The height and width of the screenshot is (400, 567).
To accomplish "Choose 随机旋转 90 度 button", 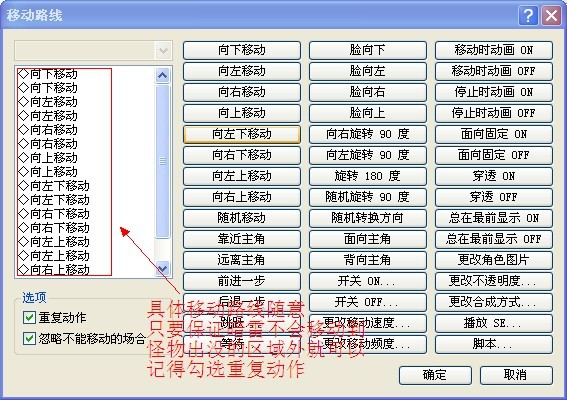I will coord(368,197).
